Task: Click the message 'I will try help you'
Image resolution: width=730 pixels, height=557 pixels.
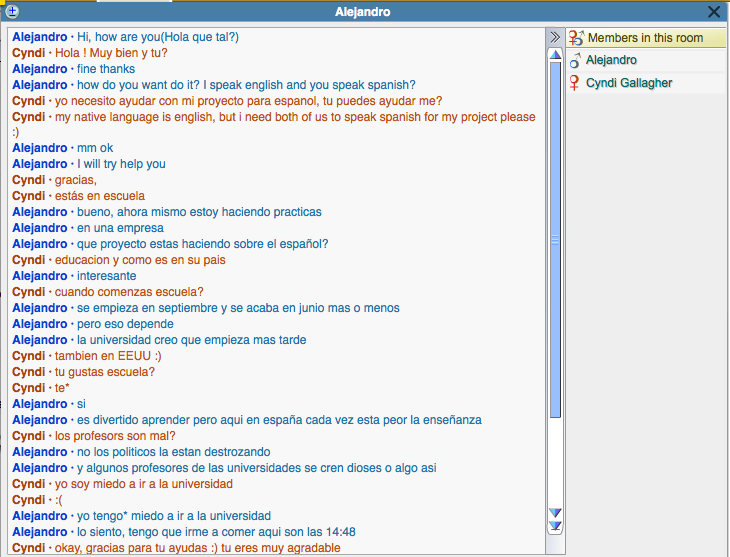Action: (121, 164)
